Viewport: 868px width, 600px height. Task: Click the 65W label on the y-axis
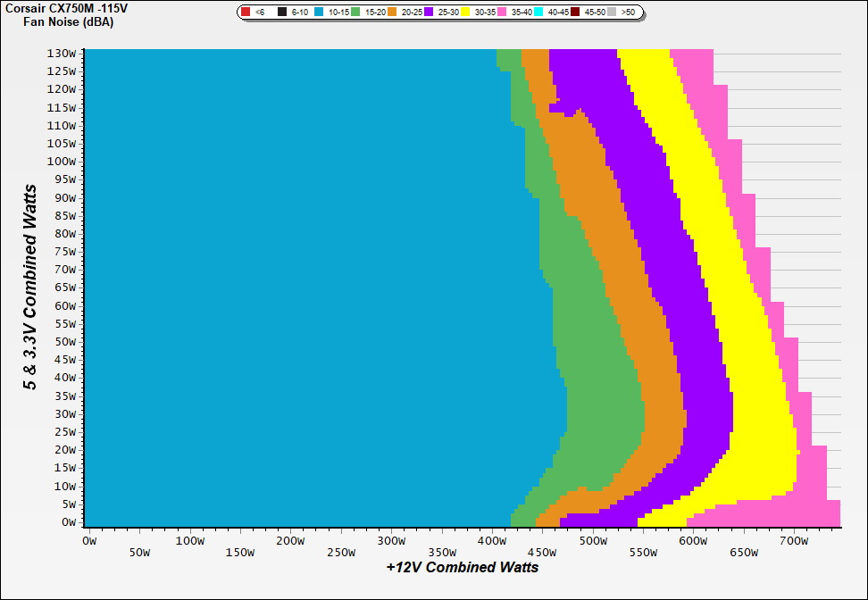(64, 287)
